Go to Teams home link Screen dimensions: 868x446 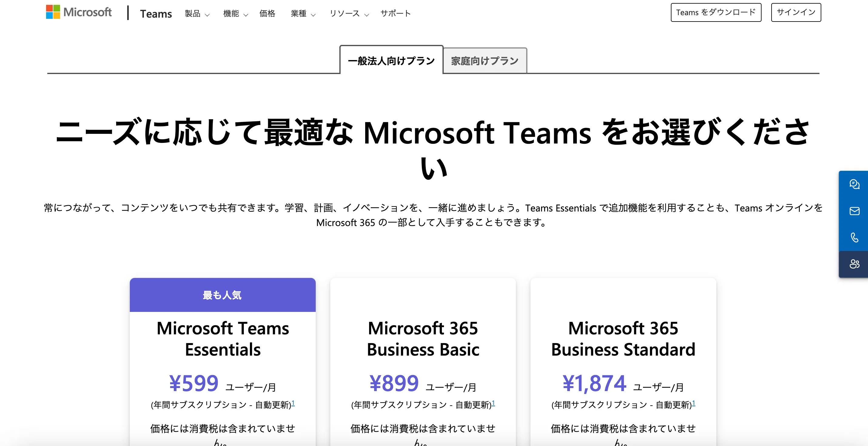[156, 13]
